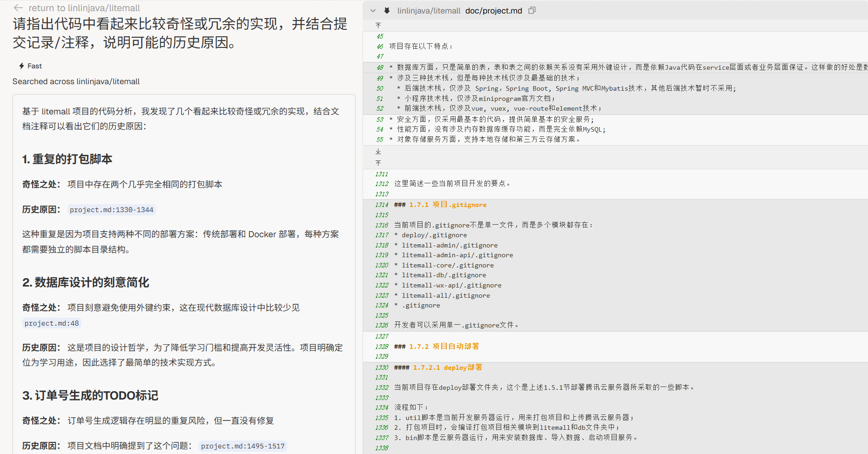Click the '1. 重复的打包脚本' section heading
Image resolution: width=868 pixels, height=454 pixels.
67,159
